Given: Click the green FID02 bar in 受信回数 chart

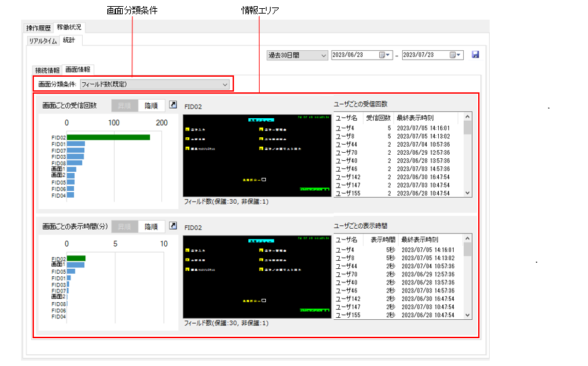Looking at the screenshot, I should (x=109, y=137).
